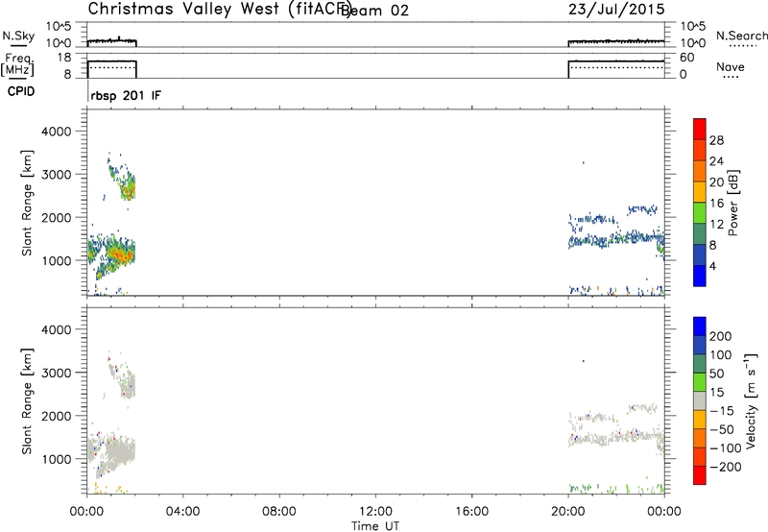Click the 'Power [dB]' colorbar label
The height and width of the screenshot is (532, 768).
pyautogui.click(x=732, y=204)
